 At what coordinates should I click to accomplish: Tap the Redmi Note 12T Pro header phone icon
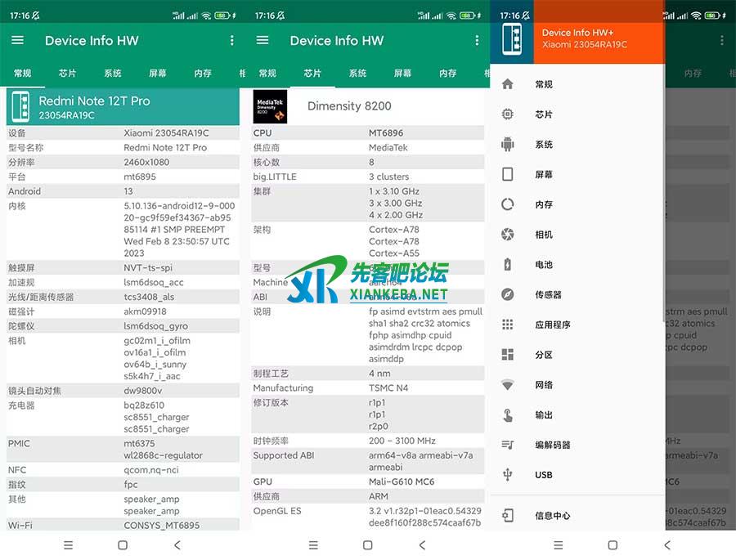(x=20, y=106)
